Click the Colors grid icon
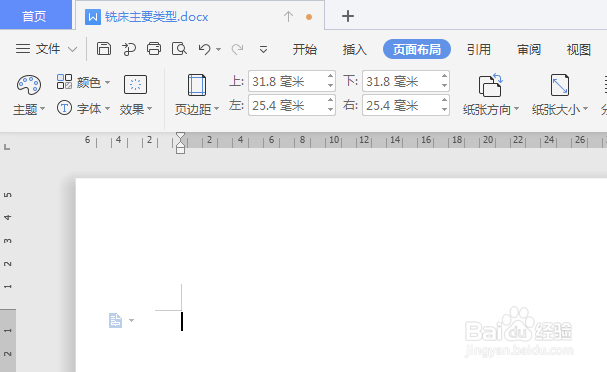 click(x=64, y=82)
